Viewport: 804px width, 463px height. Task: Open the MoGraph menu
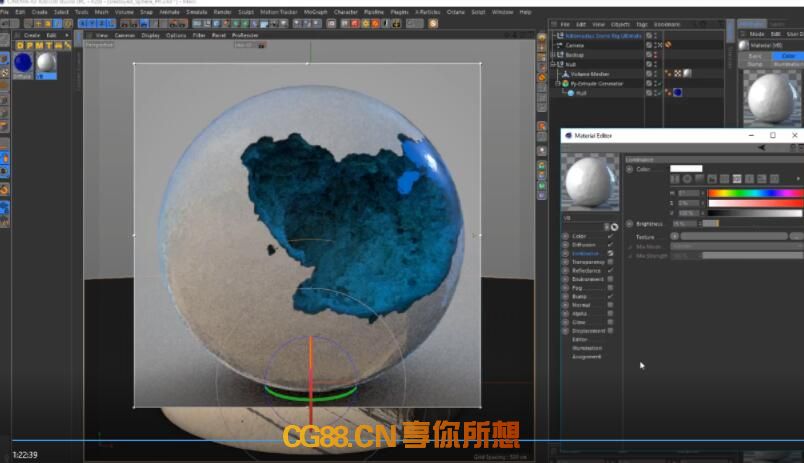coord(315,12)
